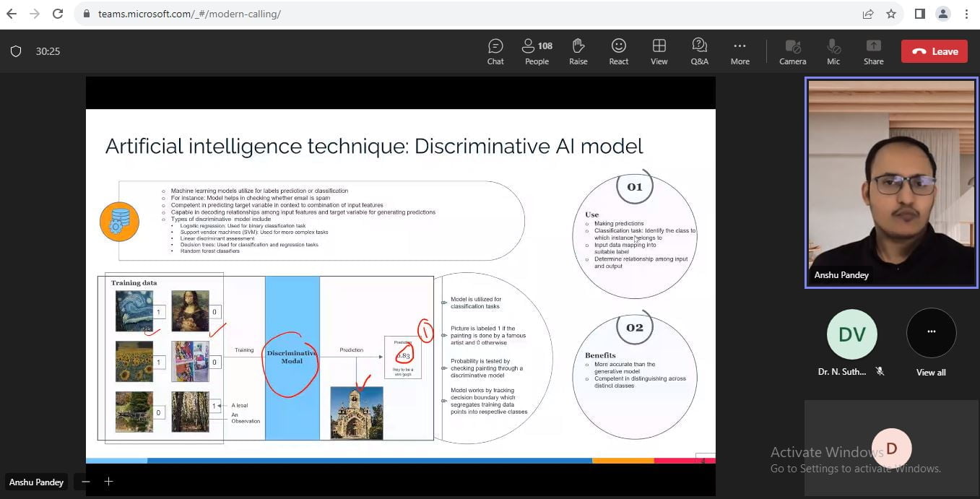Leave the meeting
This screenshot has width=980, height=499.
click(934, 51)
